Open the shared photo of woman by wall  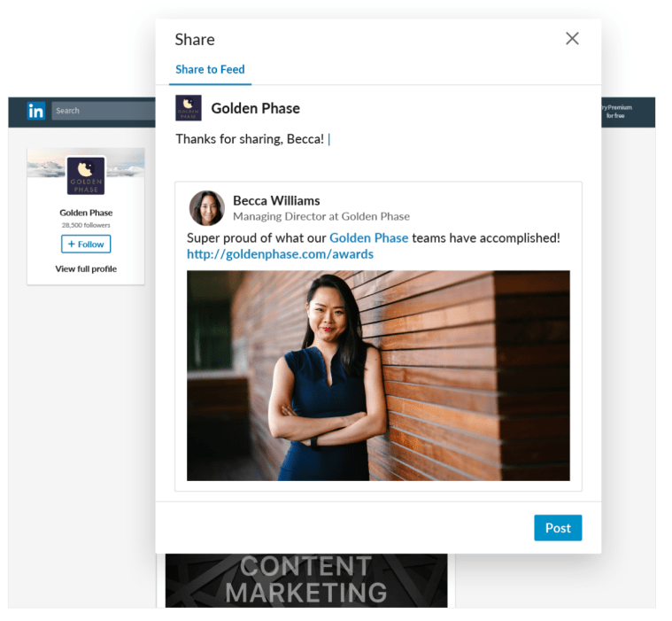(378, 376)
